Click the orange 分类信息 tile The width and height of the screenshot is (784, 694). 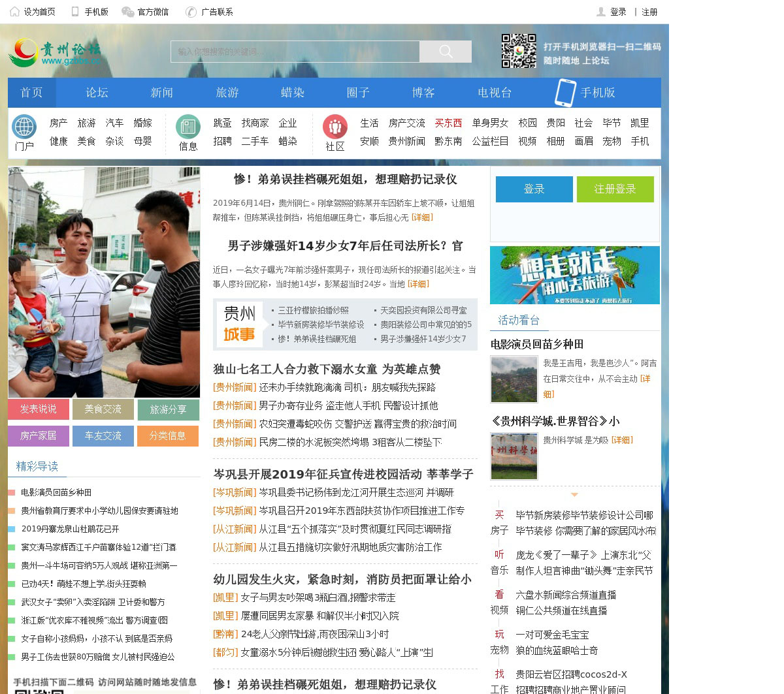168,435
